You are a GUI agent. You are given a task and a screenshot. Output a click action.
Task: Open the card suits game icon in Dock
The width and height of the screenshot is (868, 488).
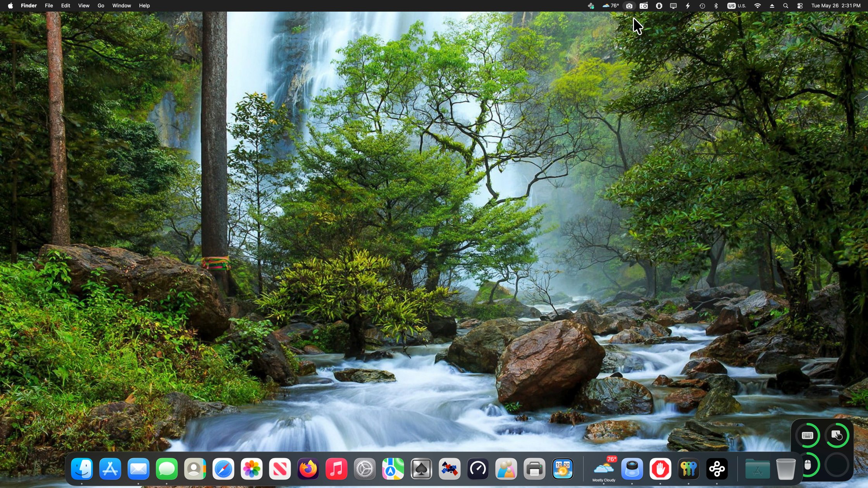(x=449, y=469)
